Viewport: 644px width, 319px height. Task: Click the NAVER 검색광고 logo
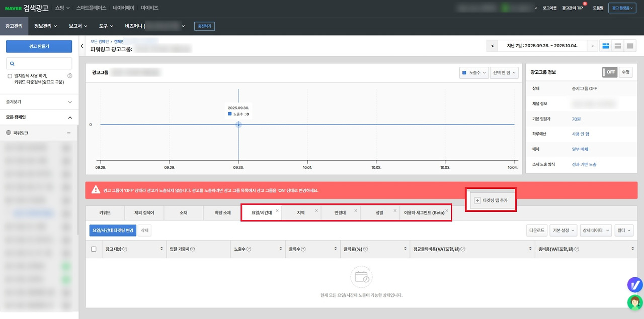coord(27,8)
